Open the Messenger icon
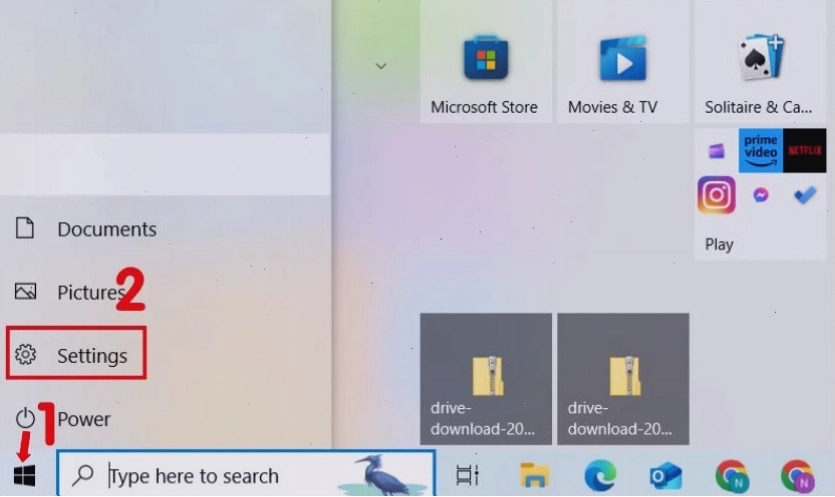The width and height of the screenshot is (835, 497). click(760, 195)
